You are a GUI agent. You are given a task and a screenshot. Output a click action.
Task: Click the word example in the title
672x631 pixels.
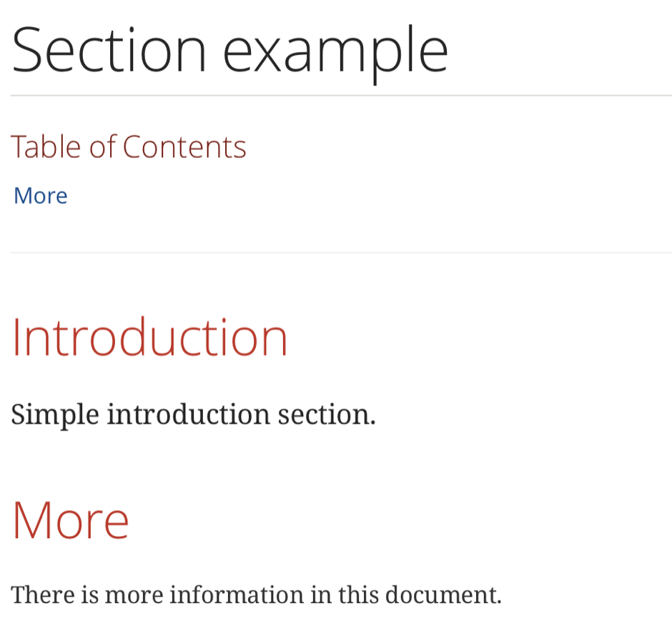tap(335, 51)
